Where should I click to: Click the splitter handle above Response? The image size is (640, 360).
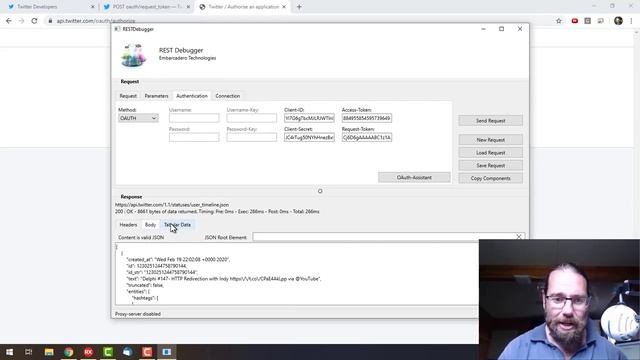coord(320,191)
